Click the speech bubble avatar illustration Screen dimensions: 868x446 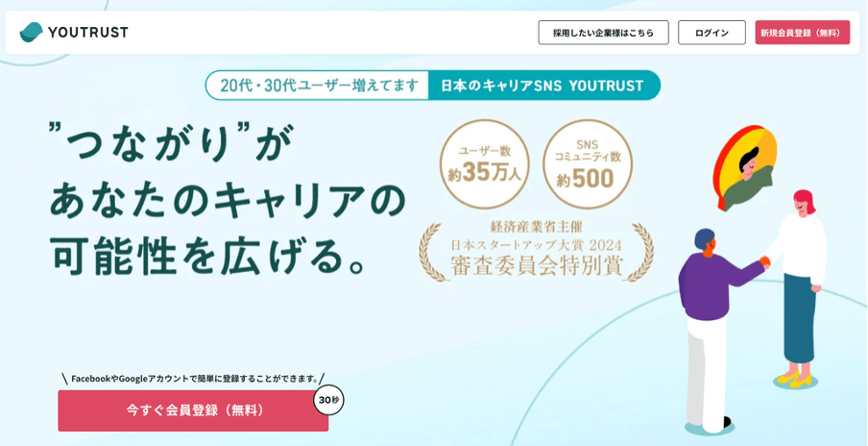745,166
